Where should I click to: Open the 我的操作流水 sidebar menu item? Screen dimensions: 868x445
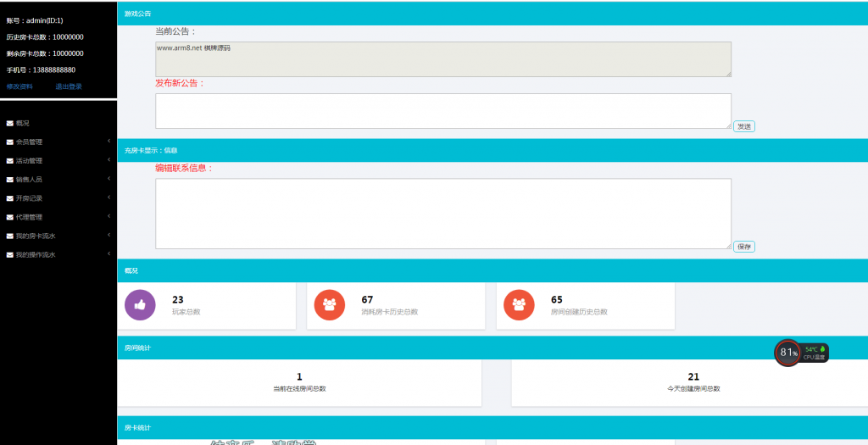[x=58, y=255]
